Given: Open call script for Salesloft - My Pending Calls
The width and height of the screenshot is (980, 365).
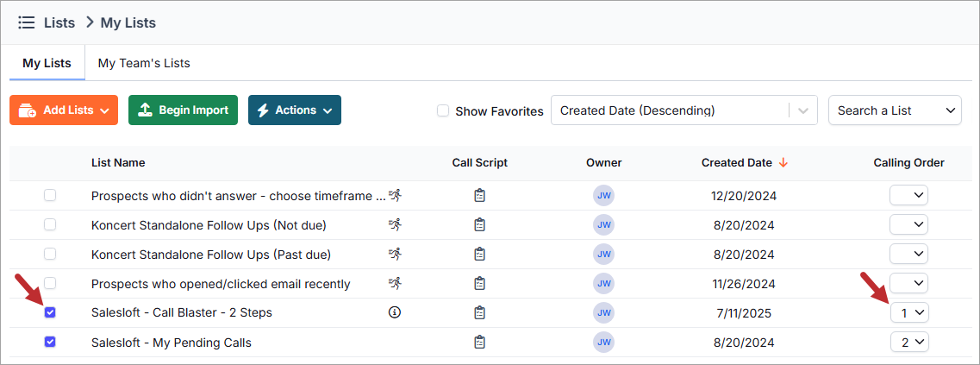Looking at the screenshot, I should (480, 343).
